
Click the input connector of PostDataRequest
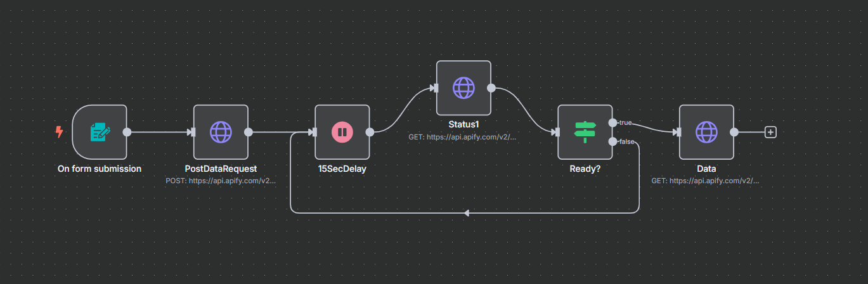(192, 132)
